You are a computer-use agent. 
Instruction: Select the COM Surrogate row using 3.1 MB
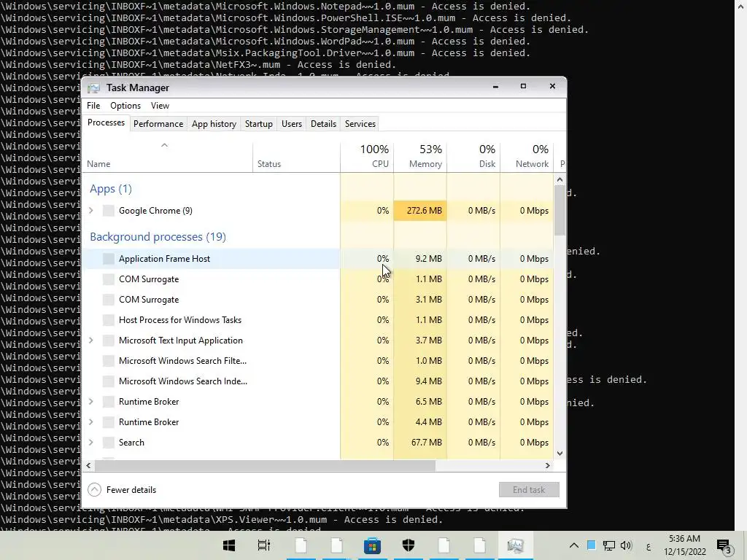tap(318, 300)
